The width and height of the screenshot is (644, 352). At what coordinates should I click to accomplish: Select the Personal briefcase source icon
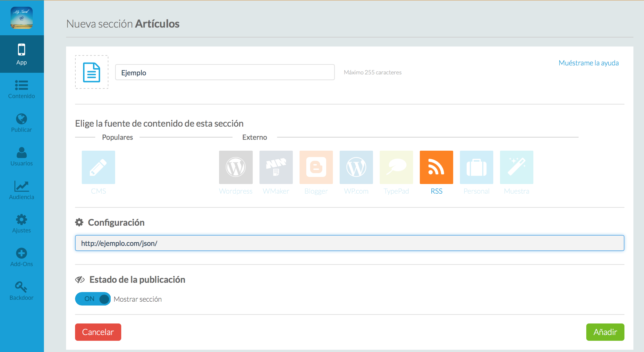[x=476, y=167]
